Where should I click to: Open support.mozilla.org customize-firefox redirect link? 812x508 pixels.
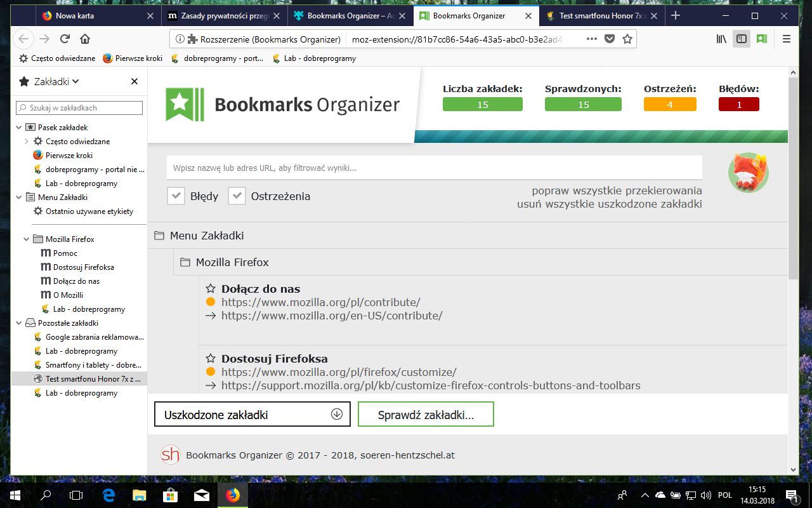[x=431, y=385]
